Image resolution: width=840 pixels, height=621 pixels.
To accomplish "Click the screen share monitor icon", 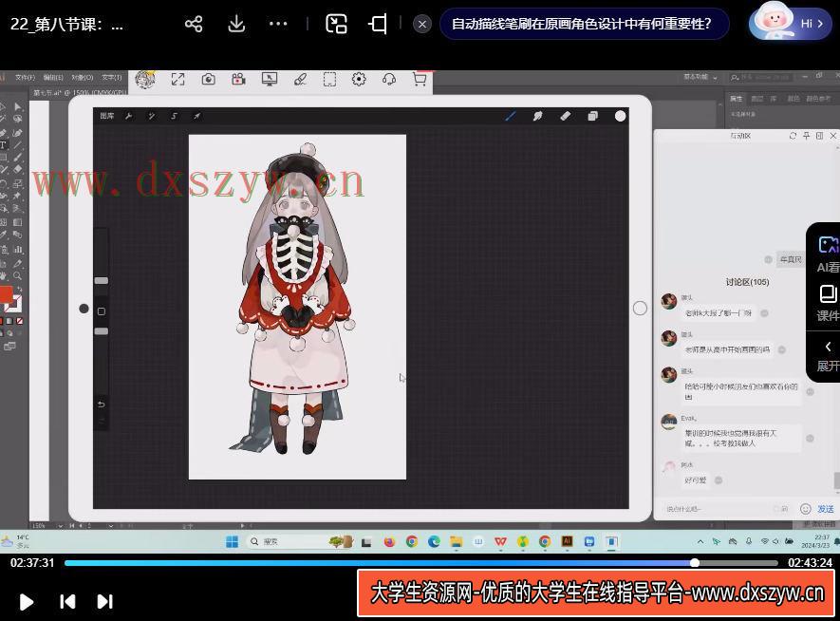I will 269,80.
